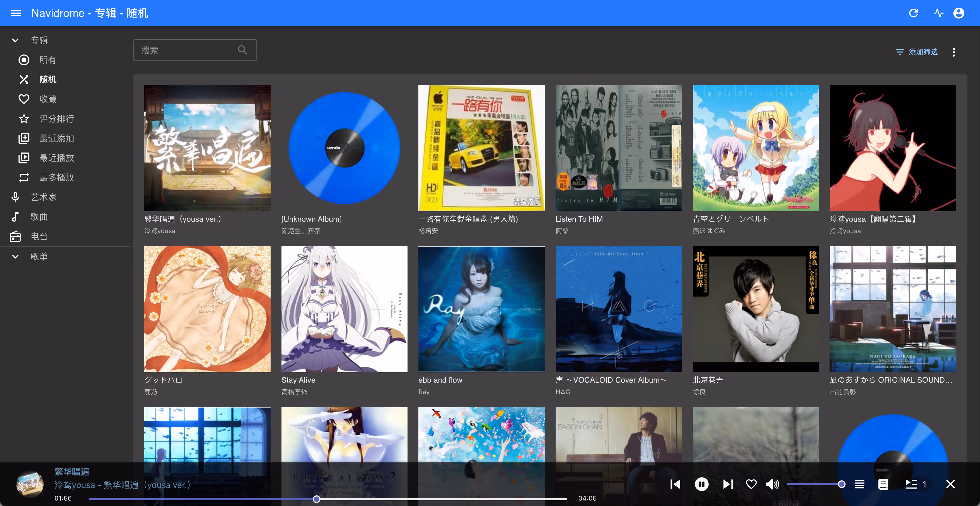Go to artist 杨培安
Screen dimensions: 980x506
pyautogui.click(x=428, y=231)
